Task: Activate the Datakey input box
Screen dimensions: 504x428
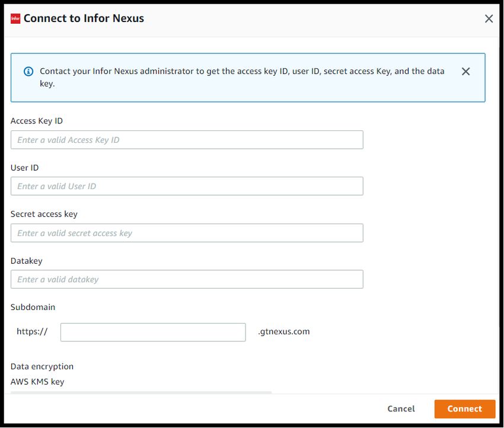Action: point(187,279)
